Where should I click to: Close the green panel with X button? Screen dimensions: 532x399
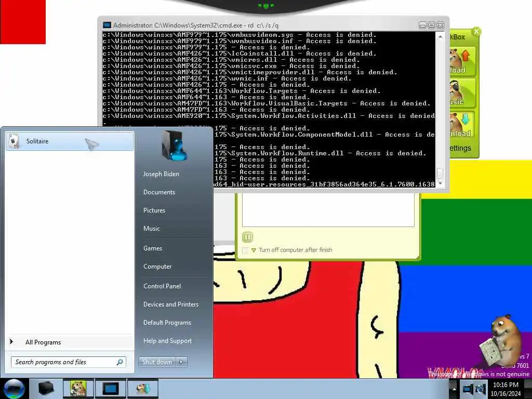pos(476,32)
